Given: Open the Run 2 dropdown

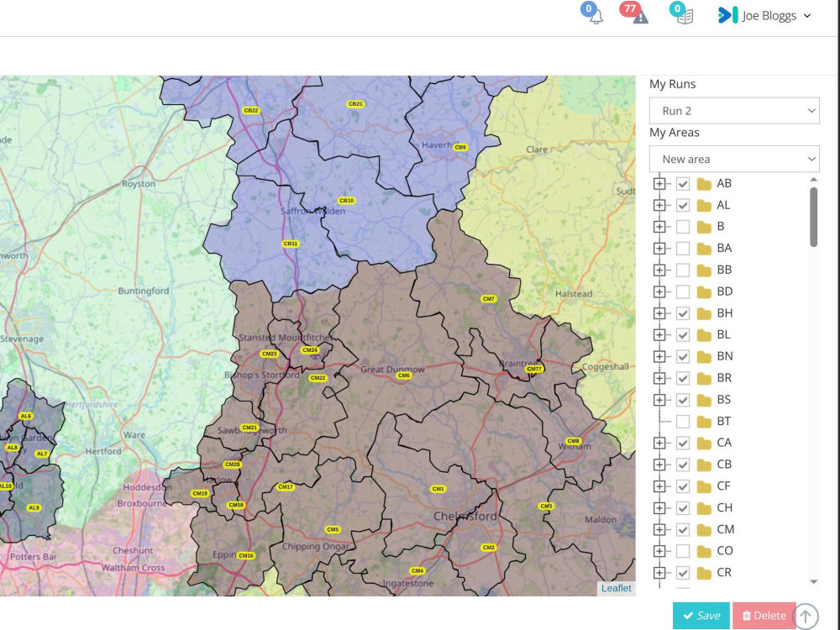Looking at the screenshot, I should click(734, 111).
